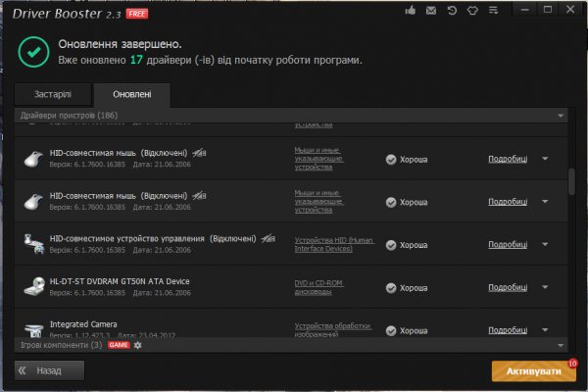The image size is (588, 392).
Task: Click the green number 17 of updated drivers
Action: click(x=136, y=60)
